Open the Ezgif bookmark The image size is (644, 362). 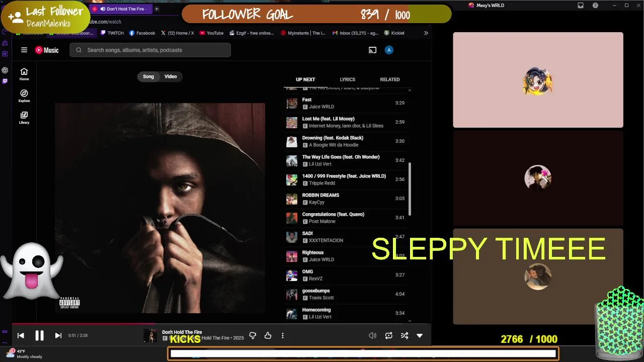pos(252,33)
